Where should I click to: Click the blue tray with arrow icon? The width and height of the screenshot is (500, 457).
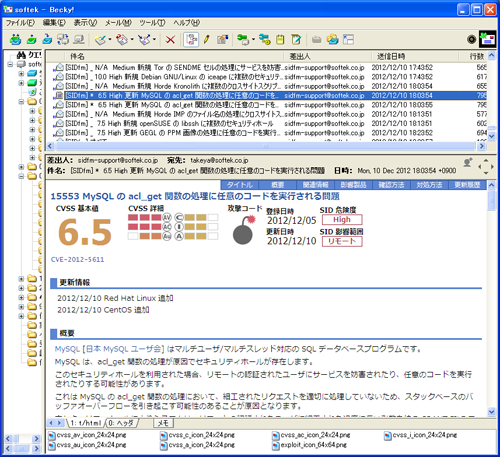coord(47,39)
